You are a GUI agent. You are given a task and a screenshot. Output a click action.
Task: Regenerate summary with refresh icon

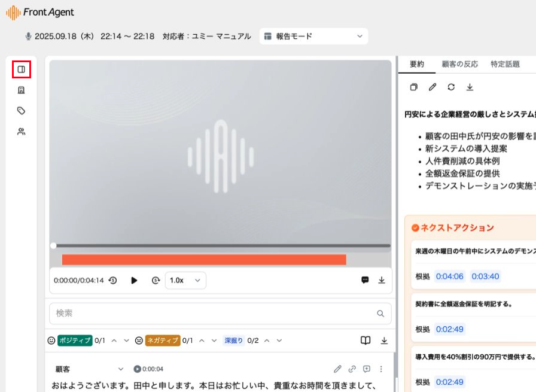[x=451, y=87]
